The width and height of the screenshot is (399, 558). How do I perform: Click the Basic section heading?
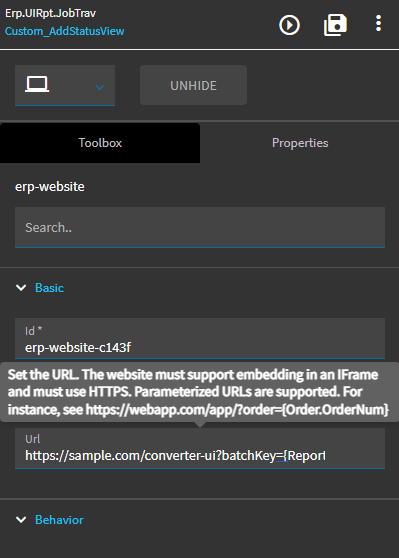[49, 288]
